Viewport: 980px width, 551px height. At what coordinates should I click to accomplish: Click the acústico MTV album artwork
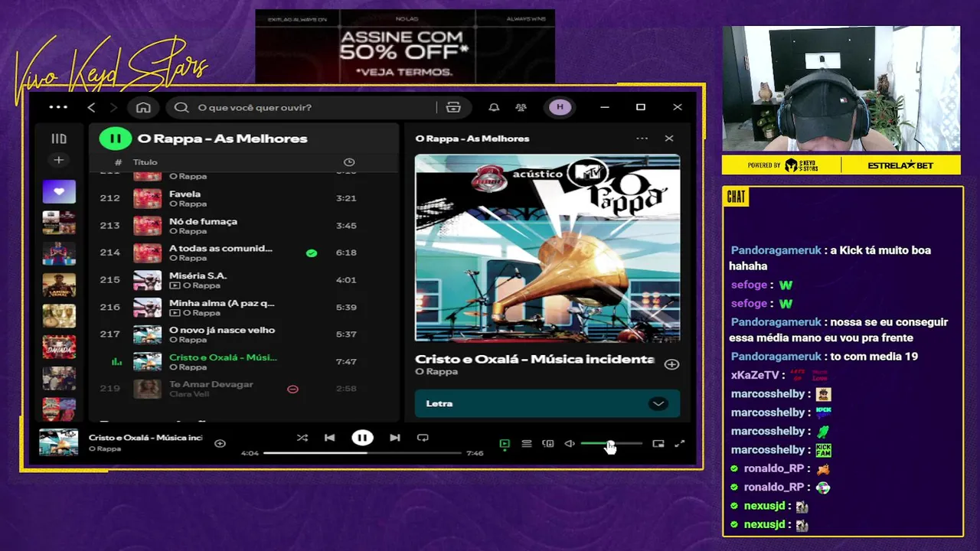tap(547, 248)
